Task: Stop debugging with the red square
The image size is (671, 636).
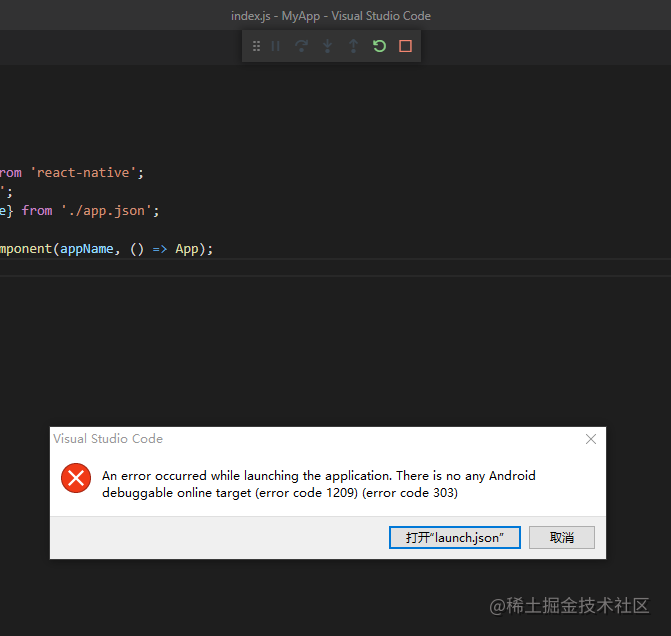Action: pyautogui.click(x=405, y=46)
